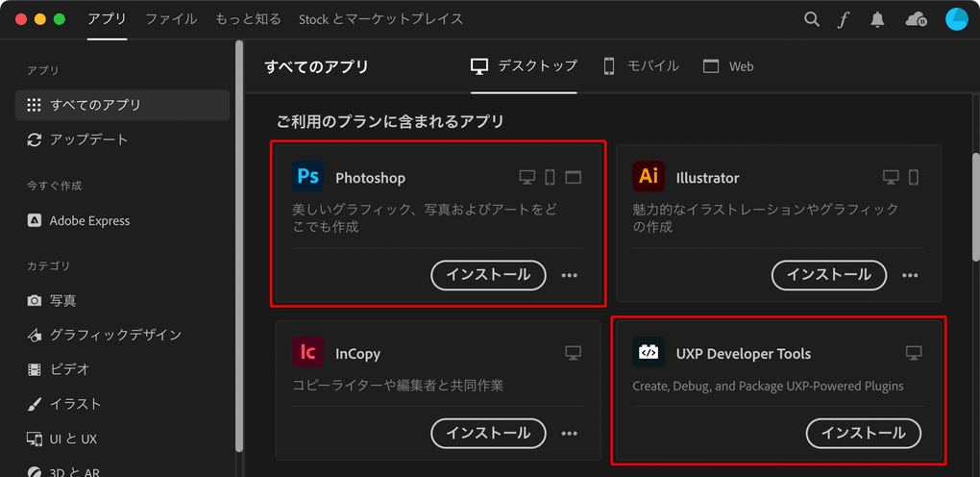The image size is (980, 477).
Task: Install Photoshop with インストール button
Action: (x=488, y=275)
